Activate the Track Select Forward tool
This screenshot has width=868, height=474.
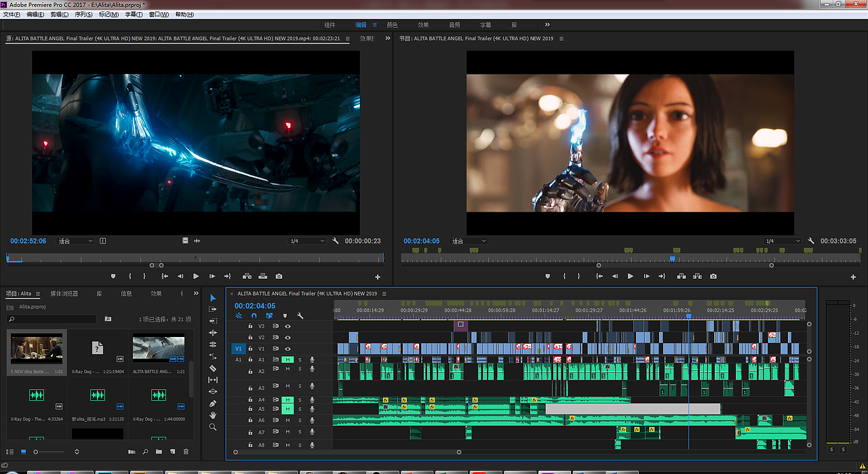click(x=213, y=309)
